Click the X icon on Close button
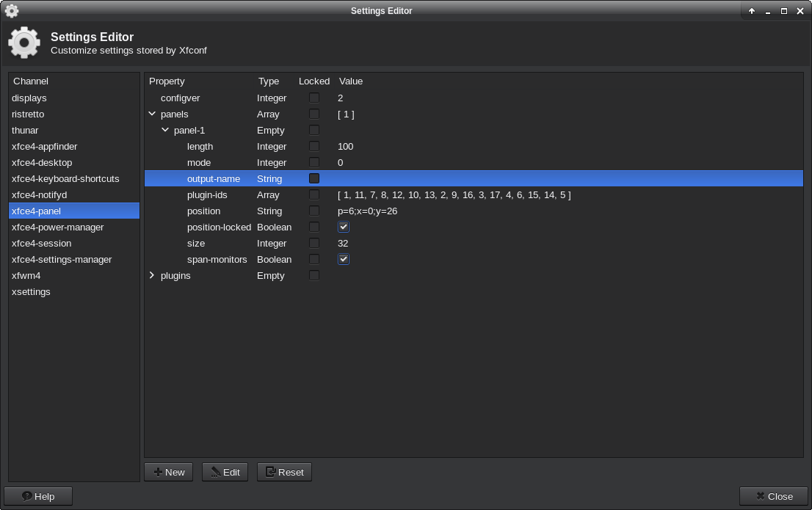This screenshot has height=510, width=812. coord(760,496)
